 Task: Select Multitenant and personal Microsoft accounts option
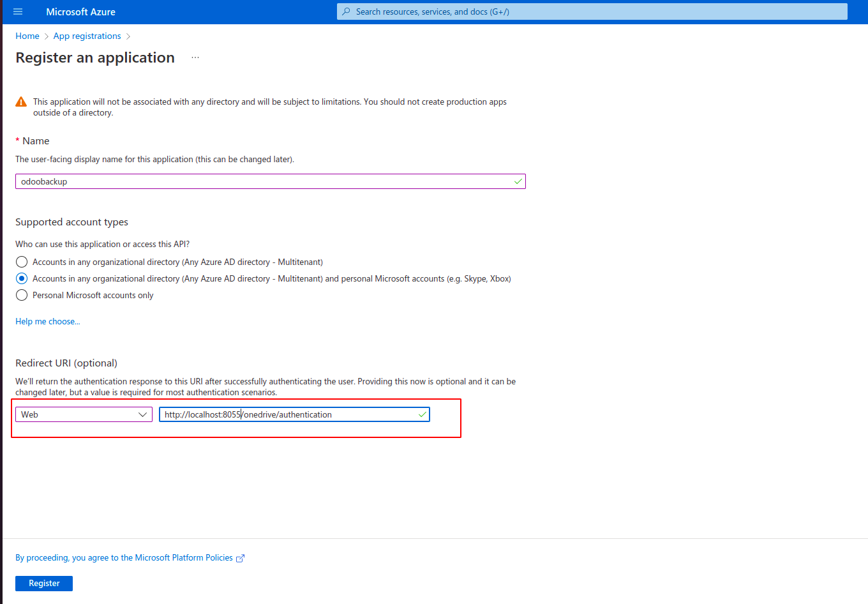(22, 279)
